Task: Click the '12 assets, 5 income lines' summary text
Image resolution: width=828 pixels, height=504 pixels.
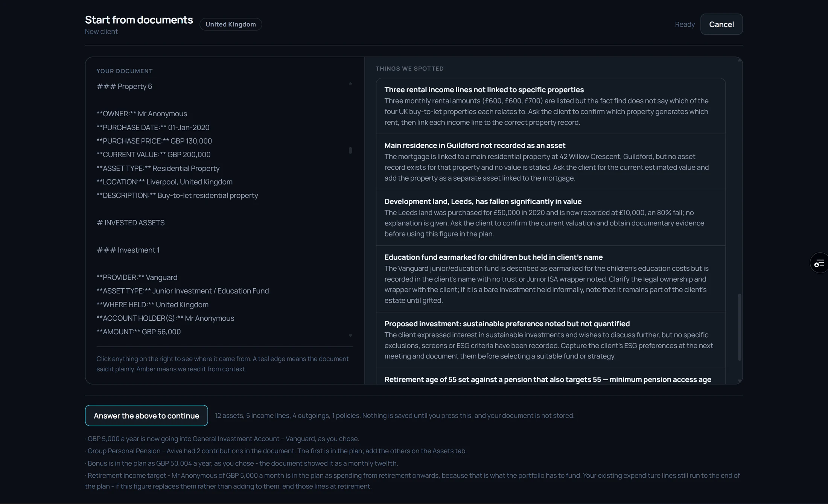Action: pos(394,416)
